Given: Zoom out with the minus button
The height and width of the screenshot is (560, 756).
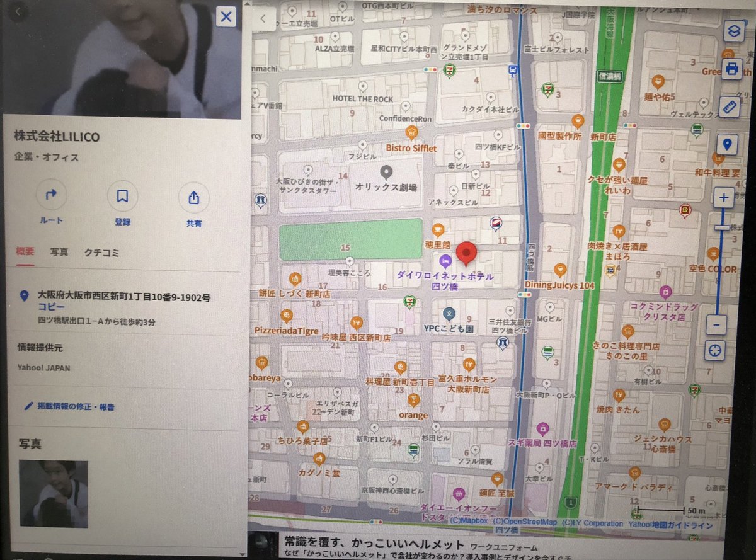Looking at the screenshot, I should click(x=716, y=325).
